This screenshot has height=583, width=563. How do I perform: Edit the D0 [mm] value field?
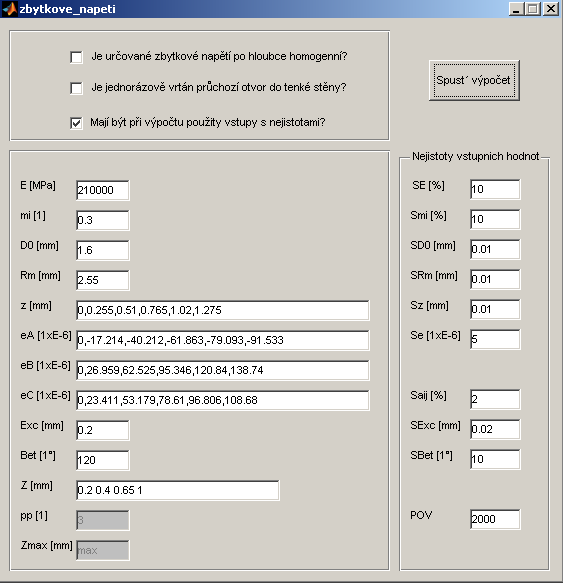[x=103, y=250]
